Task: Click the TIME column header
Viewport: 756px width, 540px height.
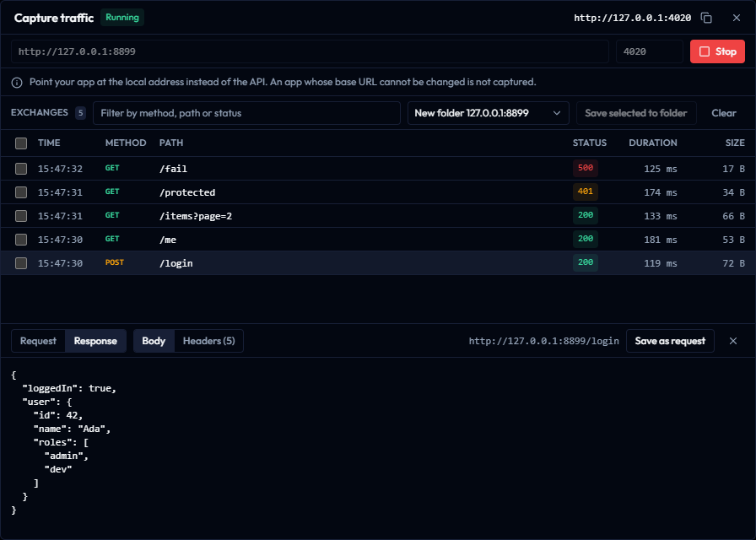Action: [49, 143]
